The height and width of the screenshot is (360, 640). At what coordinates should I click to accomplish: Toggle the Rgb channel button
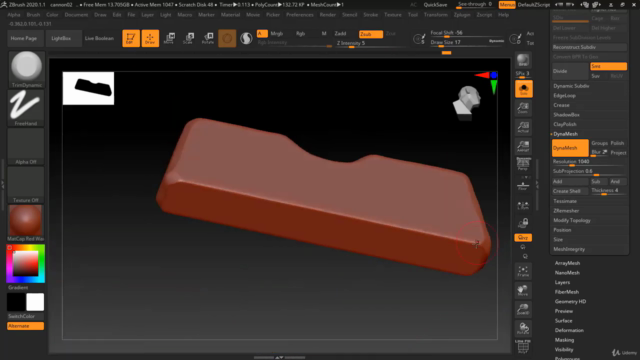click(x=300, y=34)
